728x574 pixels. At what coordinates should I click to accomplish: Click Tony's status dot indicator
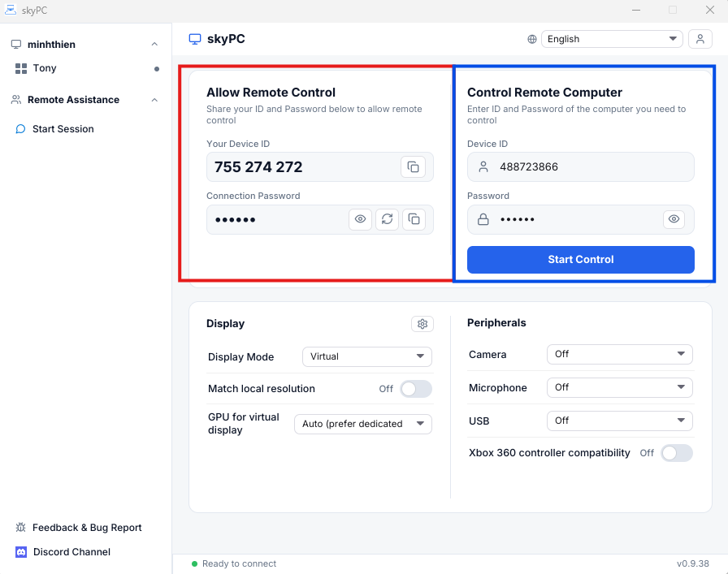157,69
